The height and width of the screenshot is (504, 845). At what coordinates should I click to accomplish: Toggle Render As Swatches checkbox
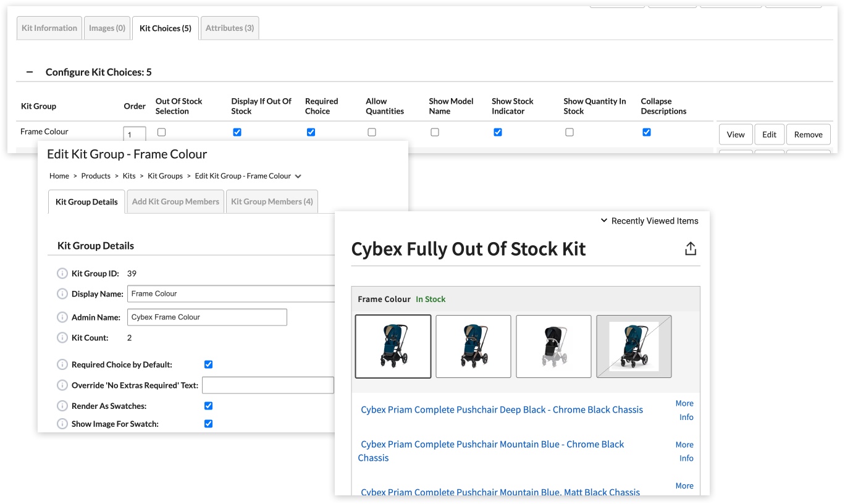tap(209, 406)
